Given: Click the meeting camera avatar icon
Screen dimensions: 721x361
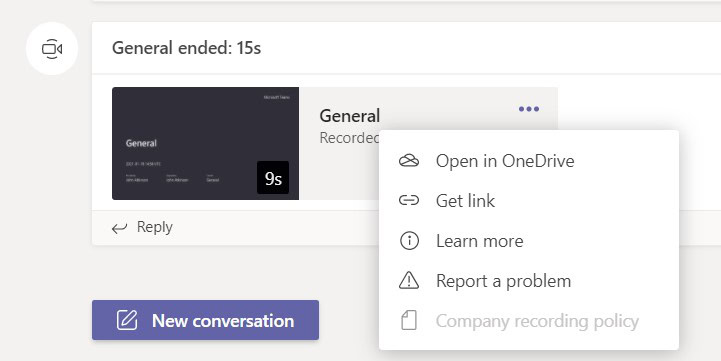Looking at the screenshot, I should click(52, 48).
